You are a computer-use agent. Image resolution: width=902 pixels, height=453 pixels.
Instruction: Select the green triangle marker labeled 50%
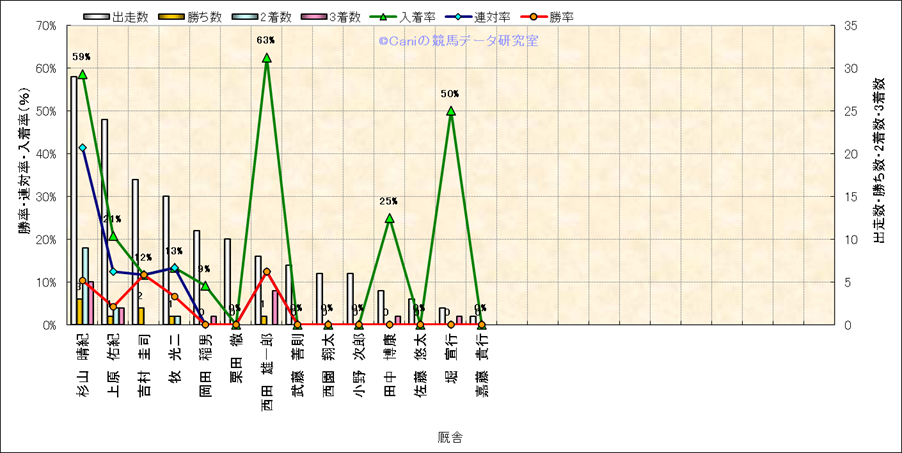451,111
